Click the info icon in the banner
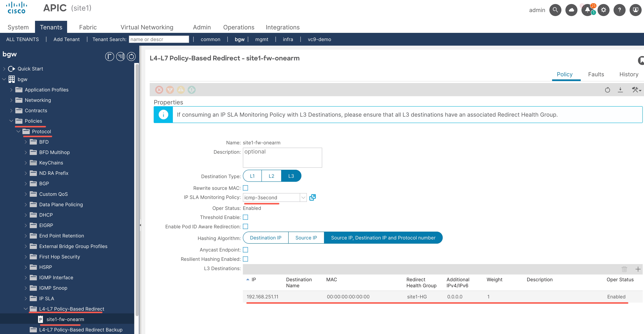 (x=163, y=115)
